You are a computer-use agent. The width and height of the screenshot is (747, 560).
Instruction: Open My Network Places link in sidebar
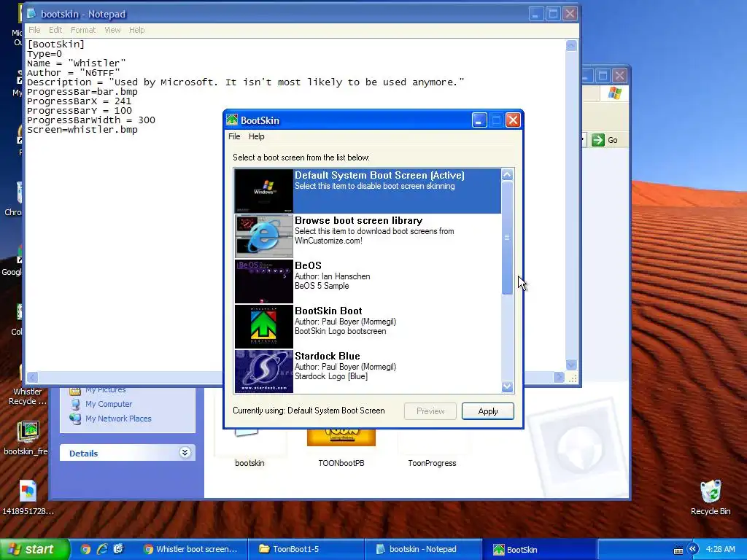118,419
